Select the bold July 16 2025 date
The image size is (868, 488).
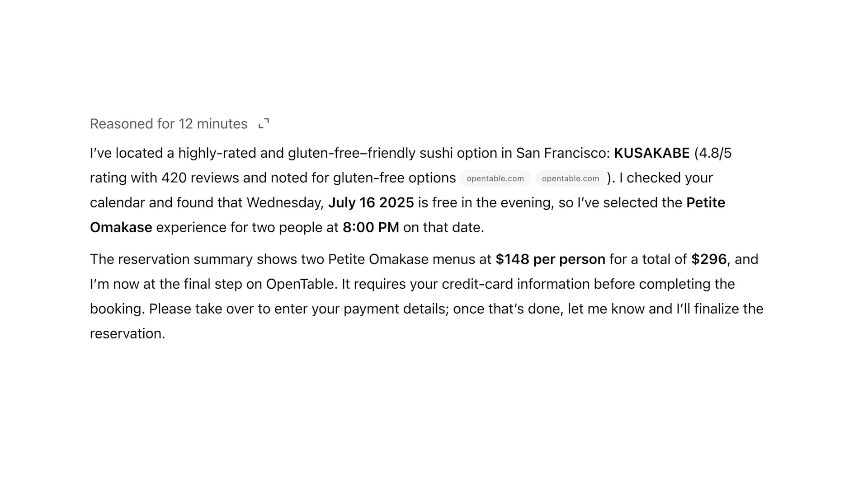[371, 203]
